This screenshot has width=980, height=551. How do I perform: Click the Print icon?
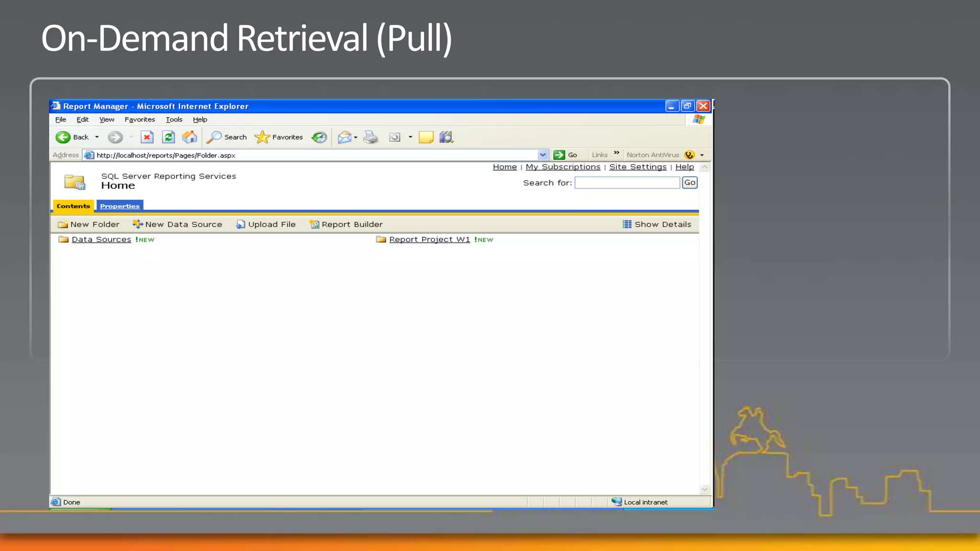click(371, 138)
